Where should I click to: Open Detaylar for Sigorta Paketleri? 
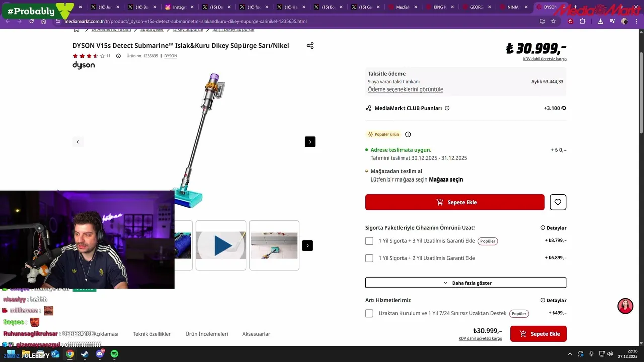(553, 228)
